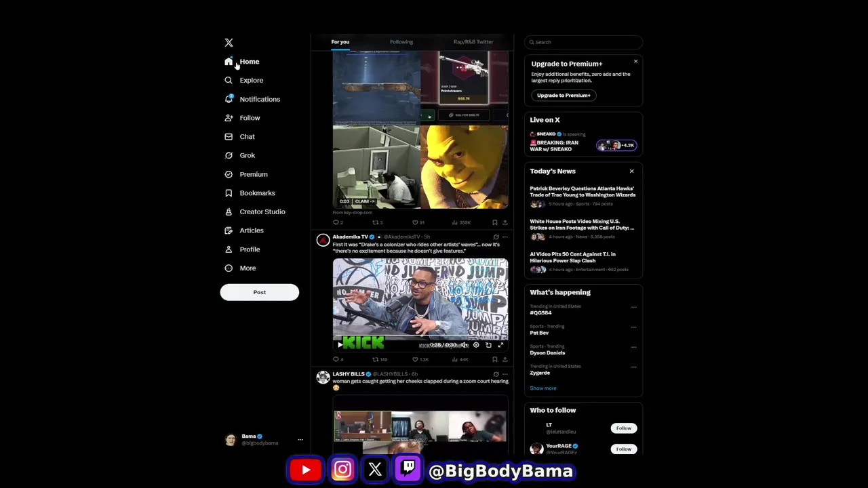Image resolution: width=868 pixels, height=488 pixels.
Task: Open more menu on Akademiks TV post
Action: pos(505,237)
